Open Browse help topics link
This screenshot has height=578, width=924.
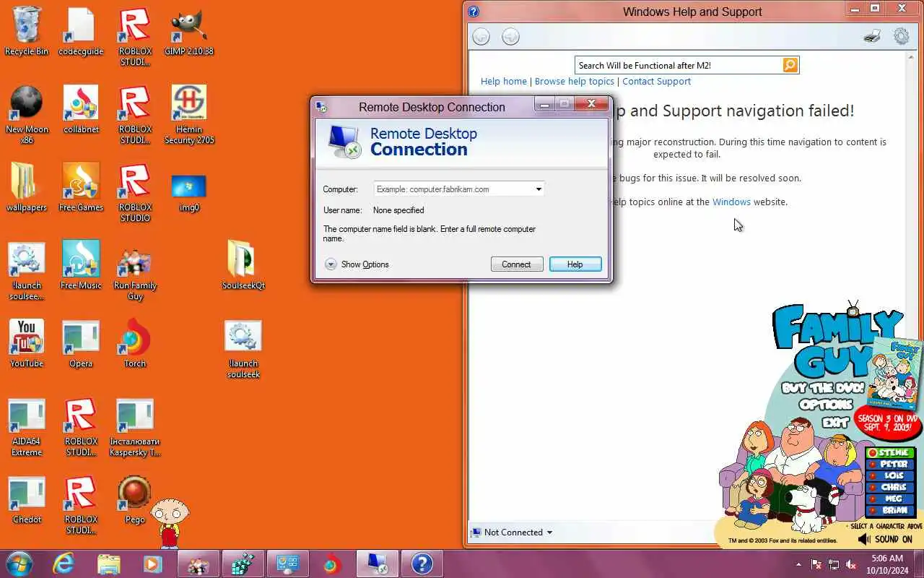tap(575, 82)
